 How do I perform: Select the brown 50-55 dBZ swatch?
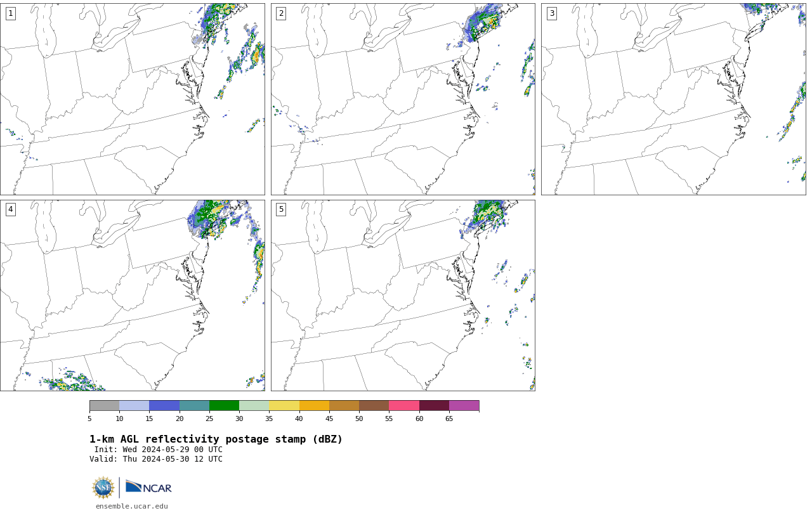pyautogui.click(x=374, y=406)
